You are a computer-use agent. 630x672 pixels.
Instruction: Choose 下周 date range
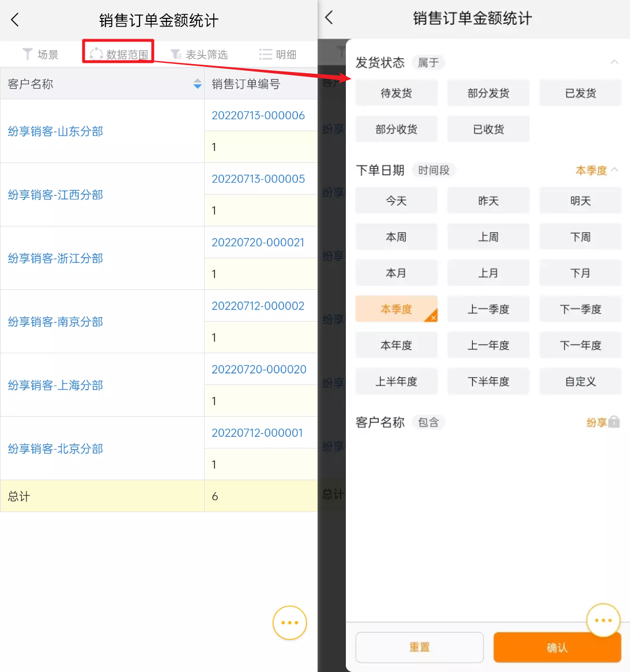click(x=580, y=236)
